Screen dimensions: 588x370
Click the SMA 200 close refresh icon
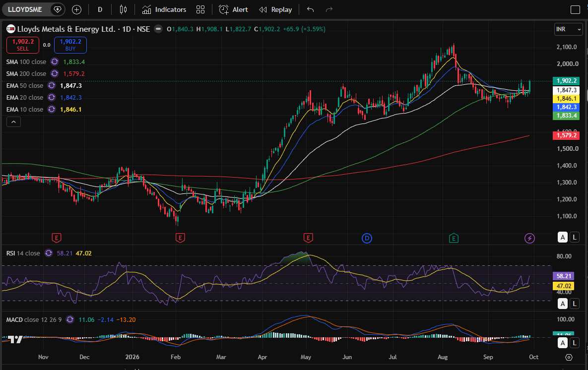pyautogui.click(x=55, y=74)
